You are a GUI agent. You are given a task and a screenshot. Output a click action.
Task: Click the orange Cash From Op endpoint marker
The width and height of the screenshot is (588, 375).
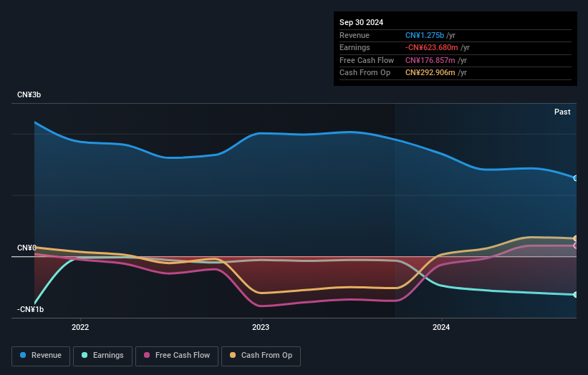(x=576, y=238)
